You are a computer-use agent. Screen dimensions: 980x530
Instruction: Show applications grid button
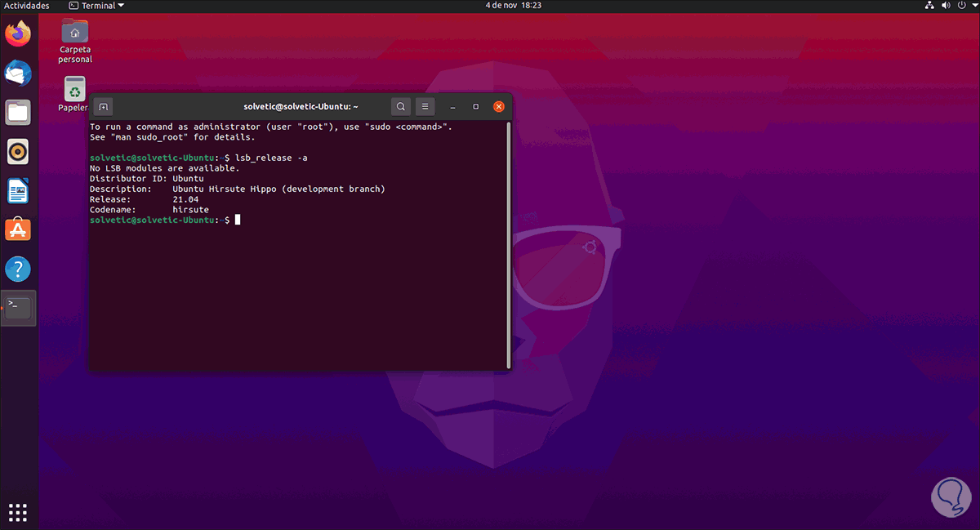pyautogui.click(x=18, y=512)
